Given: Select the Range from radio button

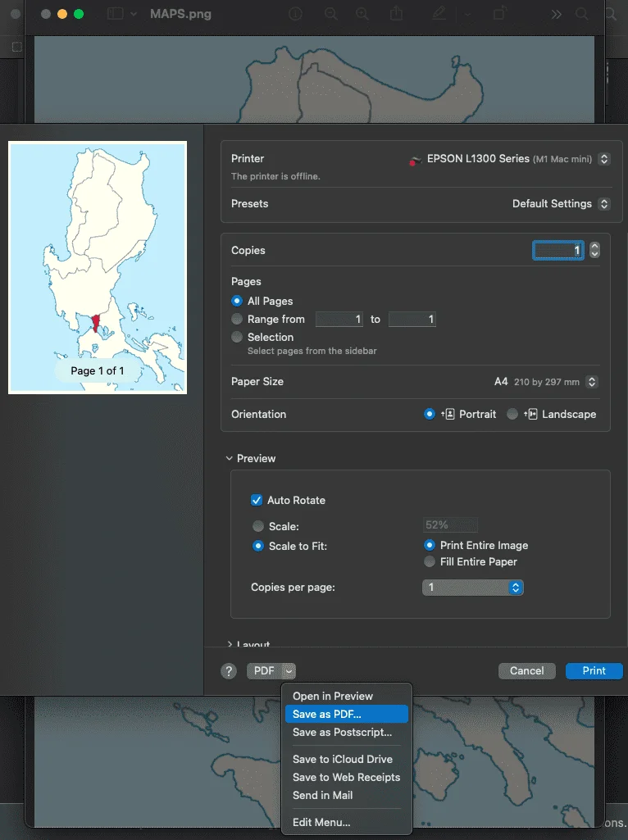Looking at the screenshot, I should (x=237, y=320).
